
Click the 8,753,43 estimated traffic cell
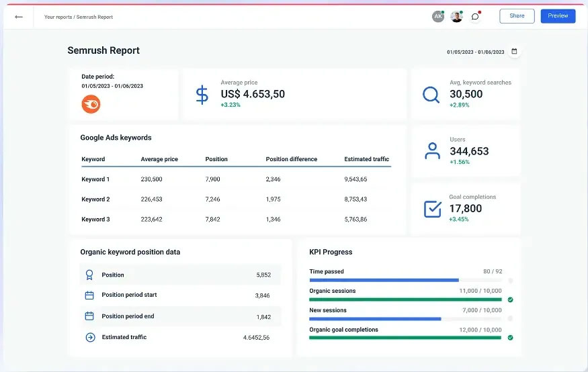click(355, 199)
